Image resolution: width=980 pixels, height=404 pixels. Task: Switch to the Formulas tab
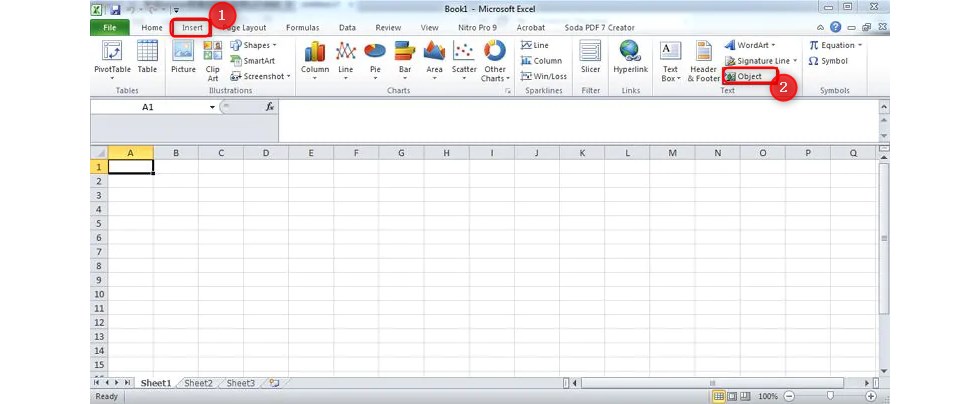click(x=302, y=28)
